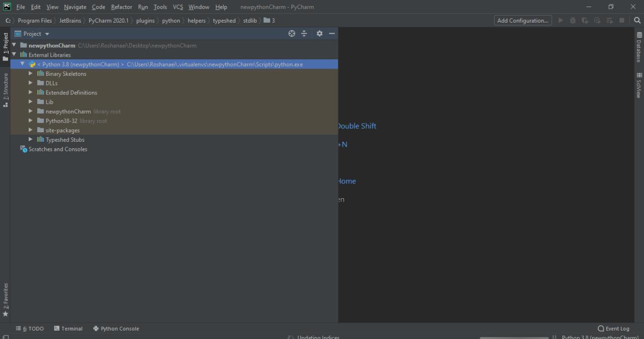Open the Navigate menu
644x339 pixels.
coord(75,7)
